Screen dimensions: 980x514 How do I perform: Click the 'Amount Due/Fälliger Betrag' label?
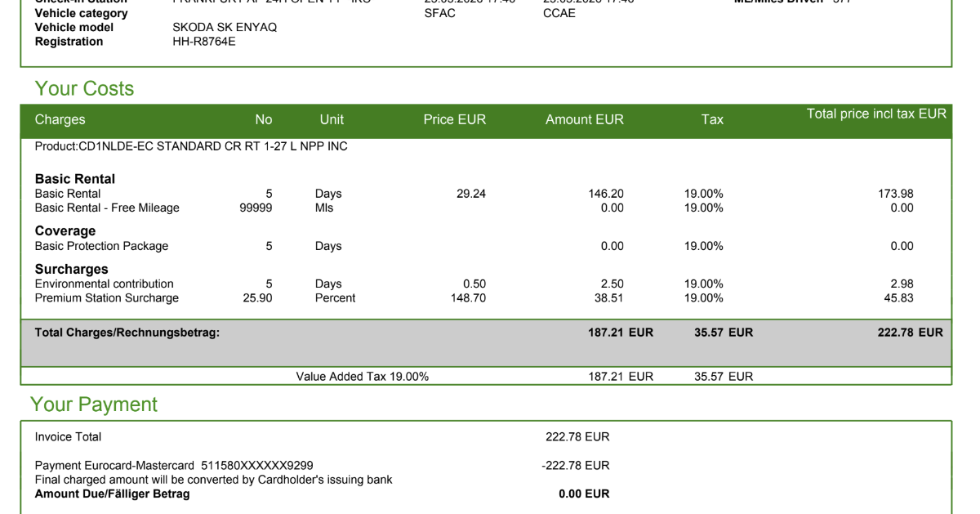pos(112,494)
